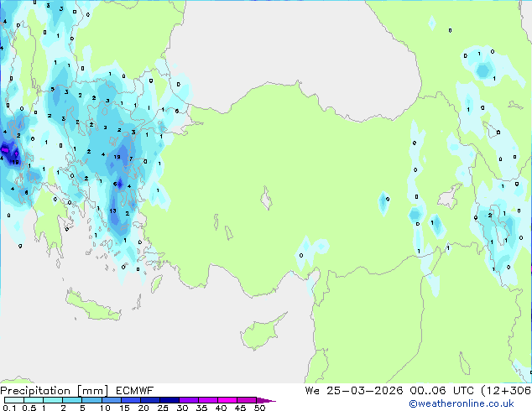Click the island of Crete on the map
The height and width of the screenshot is (411, 532).
coord(92,307)
